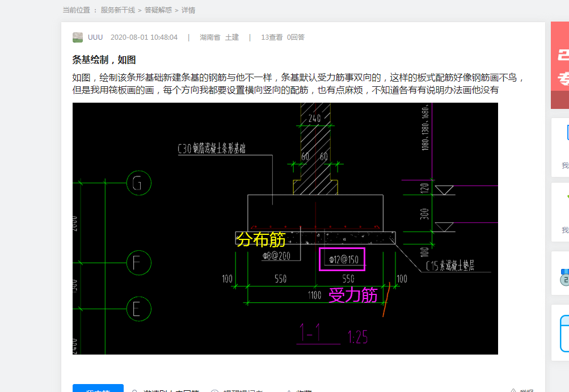Image resolution: width=569 pixels, height=392 pixels.
Task: Open the UUU user avatar
Action: tap(78, 37)
